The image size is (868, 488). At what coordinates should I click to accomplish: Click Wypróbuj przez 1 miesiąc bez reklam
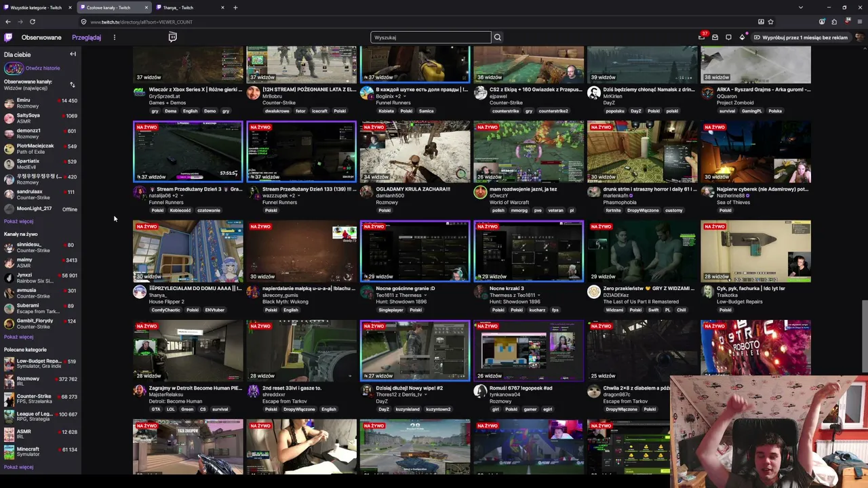[x=801, y=37]
